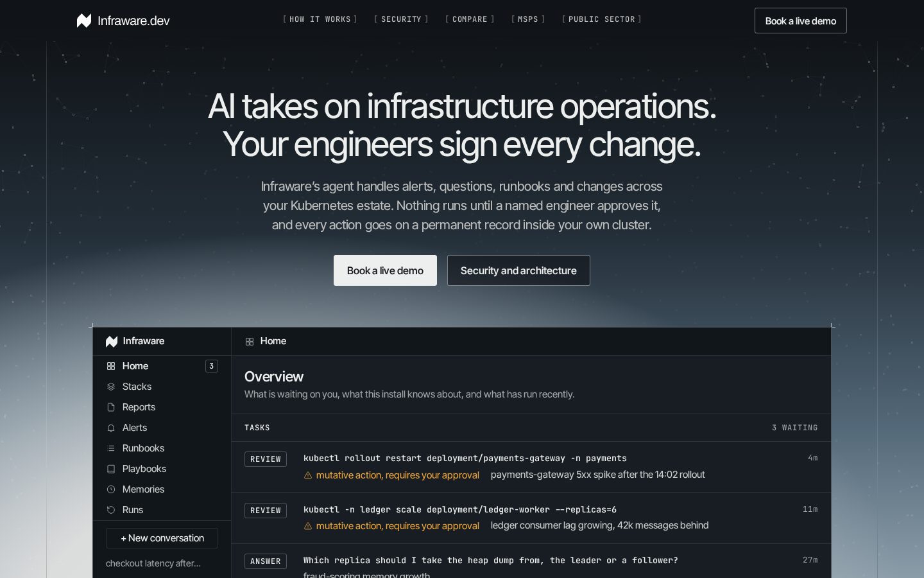Screen dimensions: 924x578
Task: Click payments-gateway 5xx spike description
Action: (598, 475)
